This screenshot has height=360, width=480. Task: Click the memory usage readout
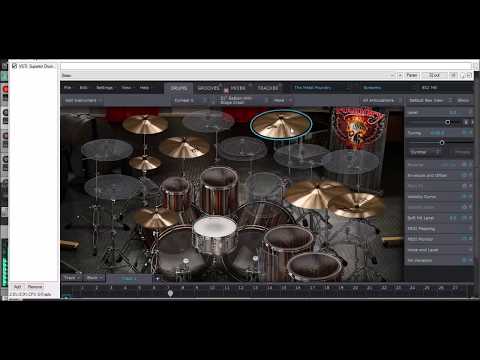coord(429,88)
